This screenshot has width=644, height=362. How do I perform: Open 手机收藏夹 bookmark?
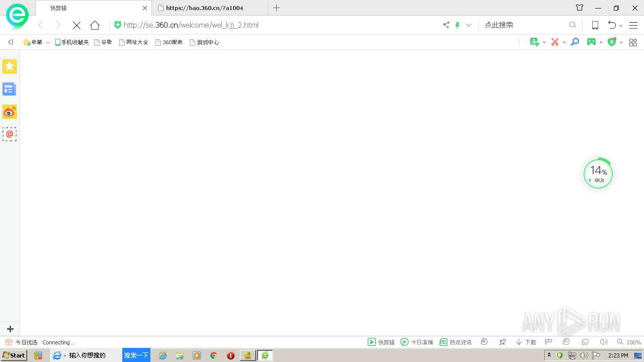pyautogui.click(x=71, y=42)
